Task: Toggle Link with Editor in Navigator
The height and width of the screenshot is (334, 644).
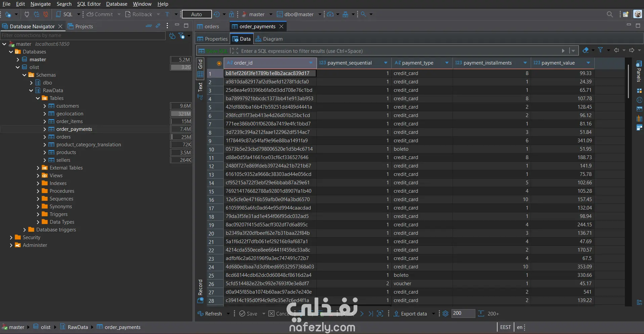Action: [158, 26]
